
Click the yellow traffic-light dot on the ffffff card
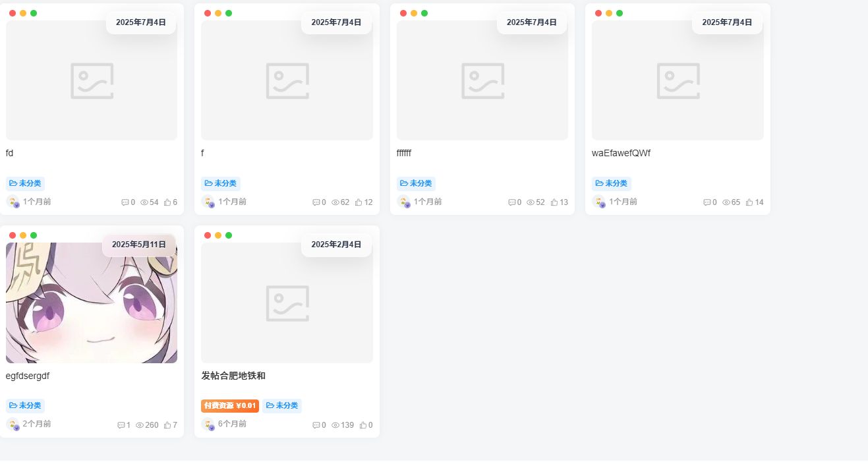[x=412, y=13]
